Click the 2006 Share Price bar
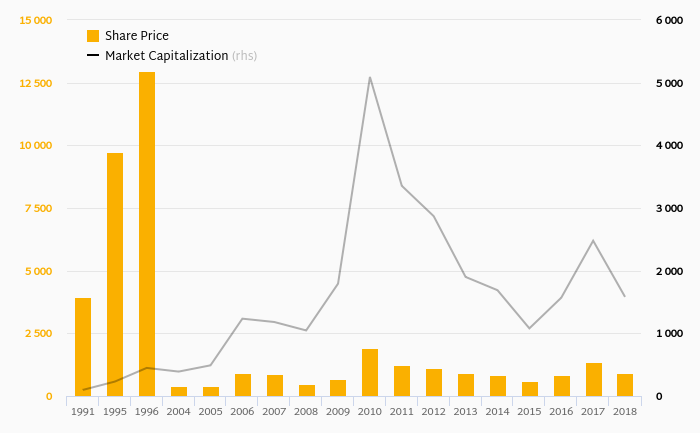Screen dimensions: 700x433 tap(243, 385)
